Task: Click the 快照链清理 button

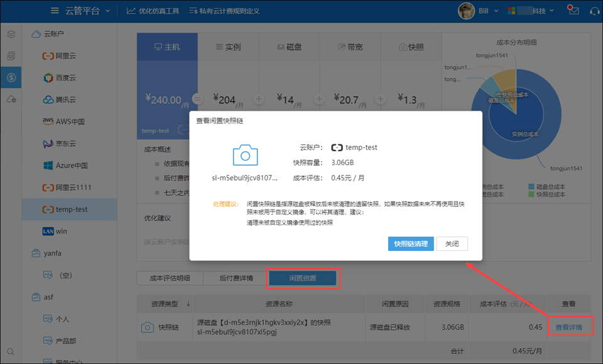Action: pyautogui.click(x=411, y=244)
